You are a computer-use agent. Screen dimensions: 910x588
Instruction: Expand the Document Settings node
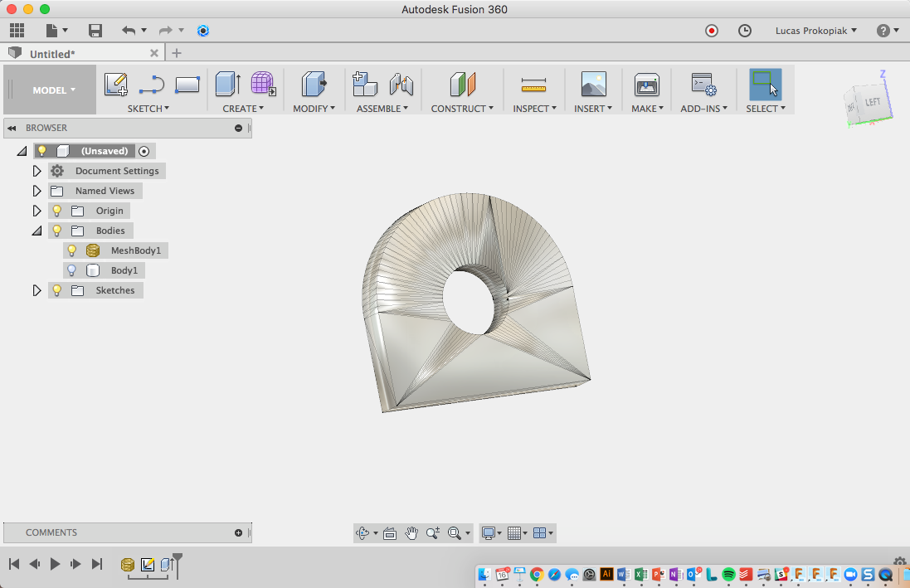[36, 170]
